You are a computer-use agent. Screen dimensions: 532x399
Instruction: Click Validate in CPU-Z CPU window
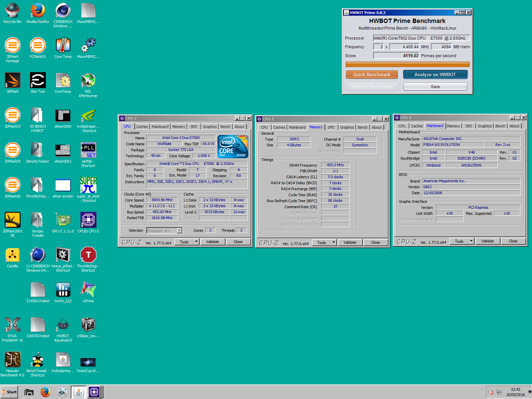[212, 242]
